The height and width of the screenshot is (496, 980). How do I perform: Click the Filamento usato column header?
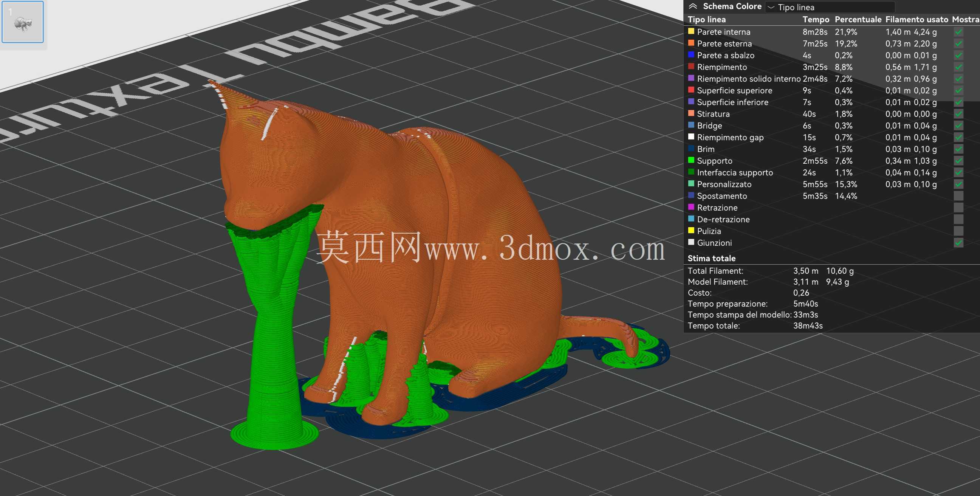(917, 19)
